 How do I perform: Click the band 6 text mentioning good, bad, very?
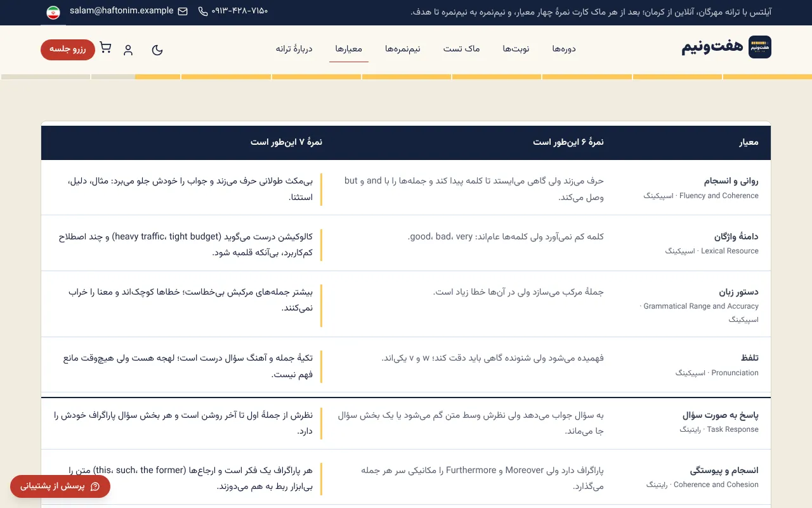506,237
